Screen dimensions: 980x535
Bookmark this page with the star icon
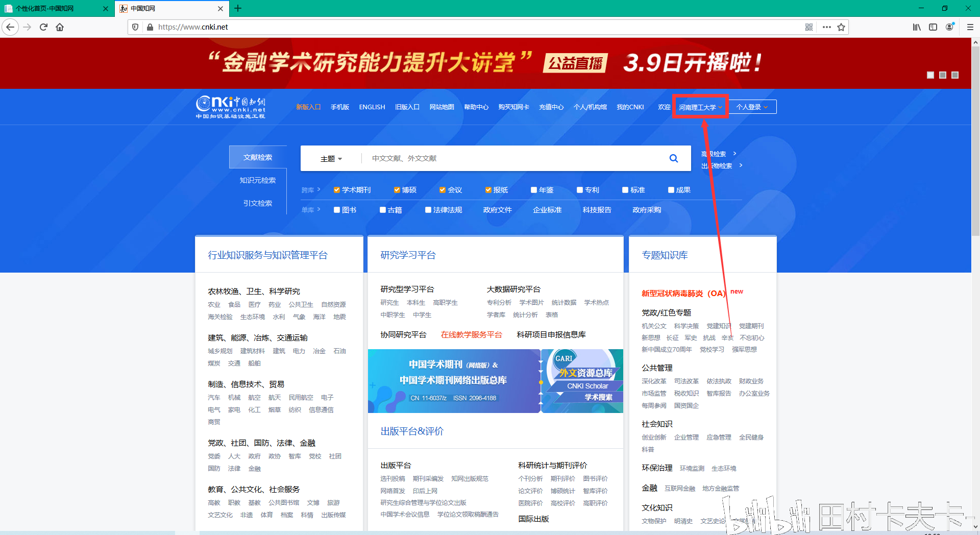841,27
